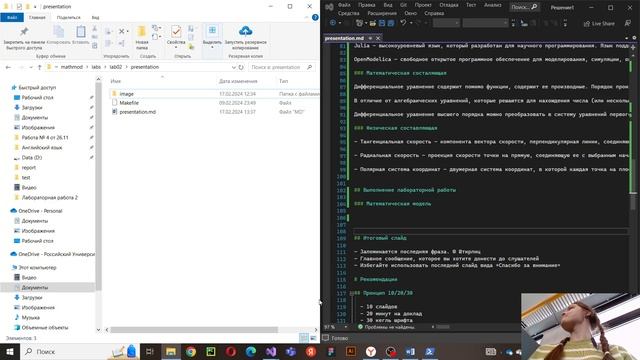Click the Explorer horizontal scrollbar
The height and width of the screenshot is (360, 640).
coord(194,329)
